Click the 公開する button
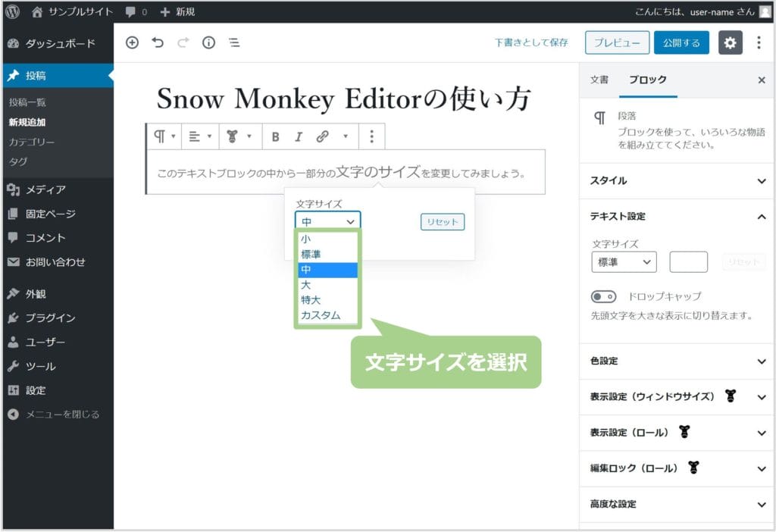The height and width of the screenshot is (532, 776). pos(681,42)
